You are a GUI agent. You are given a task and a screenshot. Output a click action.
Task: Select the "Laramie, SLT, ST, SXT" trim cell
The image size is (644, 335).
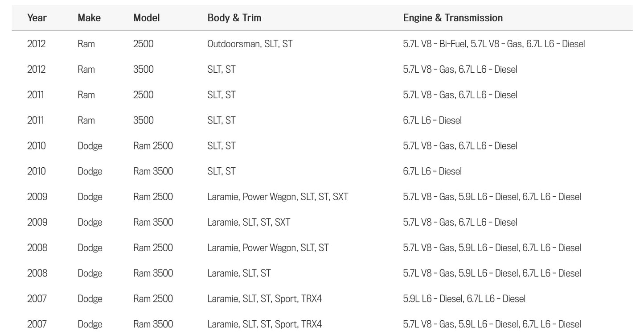(249, 222)
